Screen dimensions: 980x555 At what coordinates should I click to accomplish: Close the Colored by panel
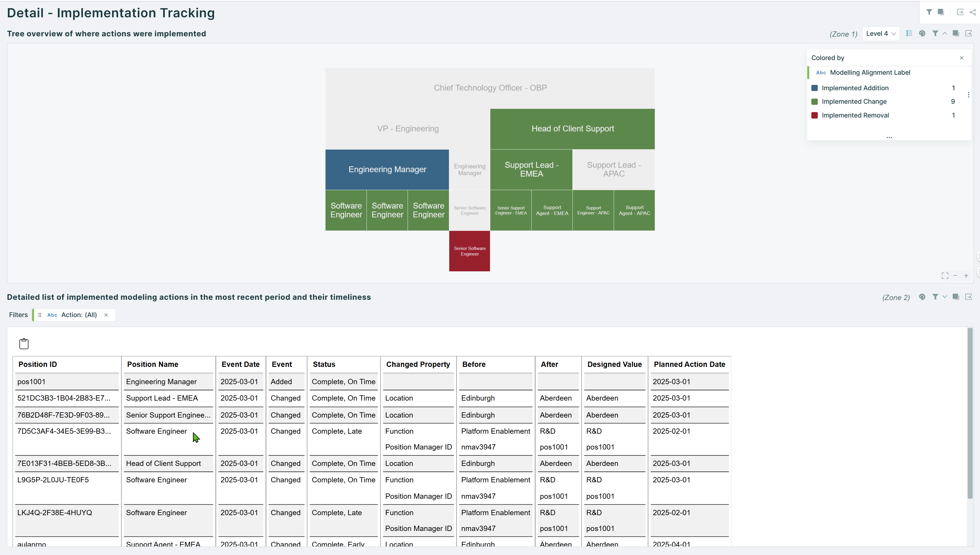point(962,57)
